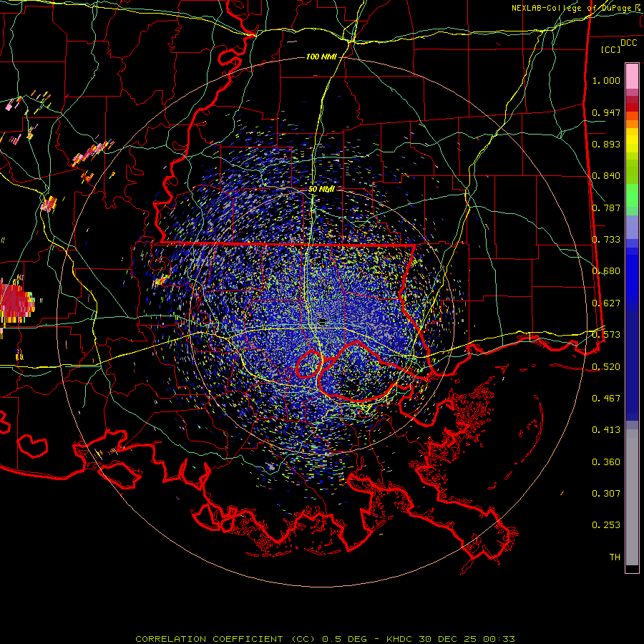The height and width of the screenshot is (644, 644).
Task: Click the Correlation Coefficient KHDC footer caption
Action: 325,639
